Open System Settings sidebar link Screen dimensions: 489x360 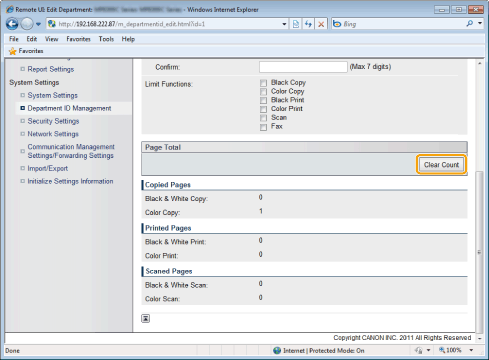tap(52, 95)
